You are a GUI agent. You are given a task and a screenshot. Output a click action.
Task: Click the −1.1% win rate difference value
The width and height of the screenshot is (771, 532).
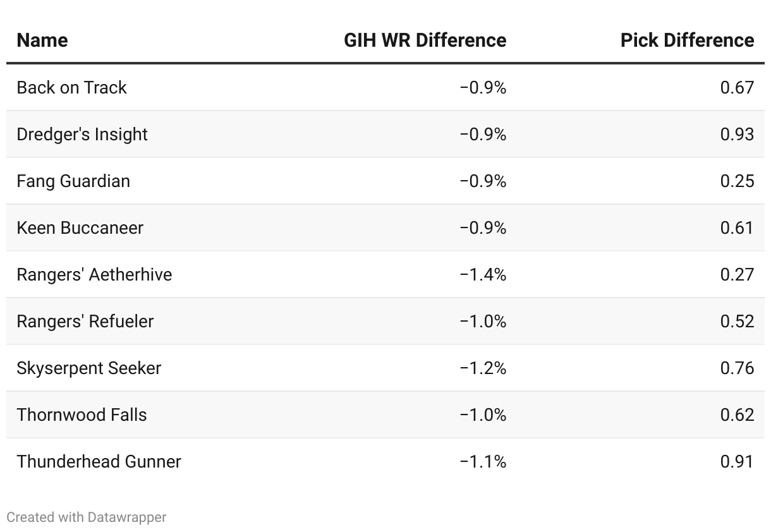(483, 461)
